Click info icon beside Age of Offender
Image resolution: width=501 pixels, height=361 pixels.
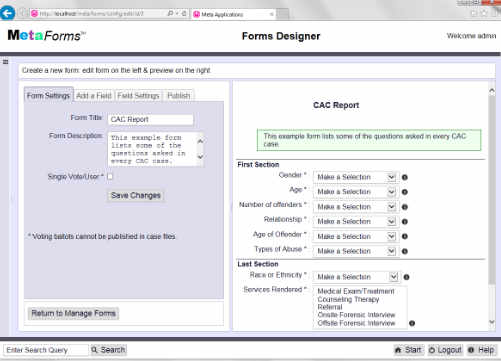pyautogui.click(x=405, y=236)
